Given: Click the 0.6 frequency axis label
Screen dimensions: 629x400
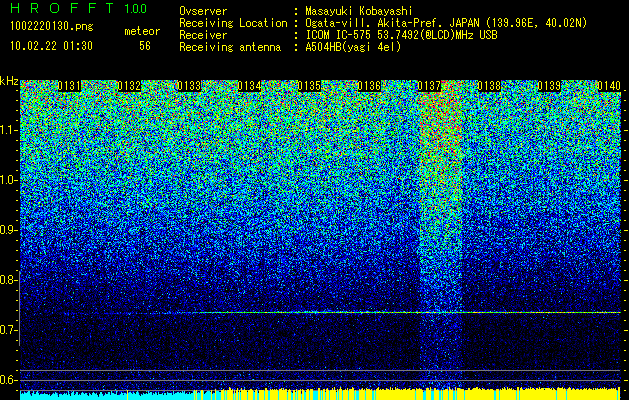Looking at the screenshot, I should pyautogui.click(x=8, y=380).
